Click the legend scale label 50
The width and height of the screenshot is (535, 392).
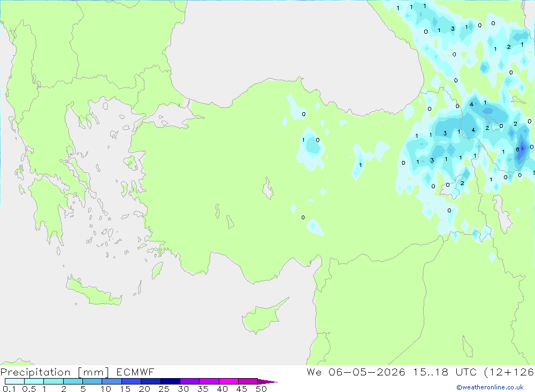[261, 389]
